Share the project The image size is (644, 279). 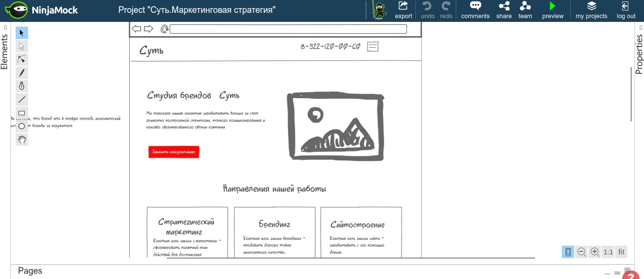(x=504, y=10)
